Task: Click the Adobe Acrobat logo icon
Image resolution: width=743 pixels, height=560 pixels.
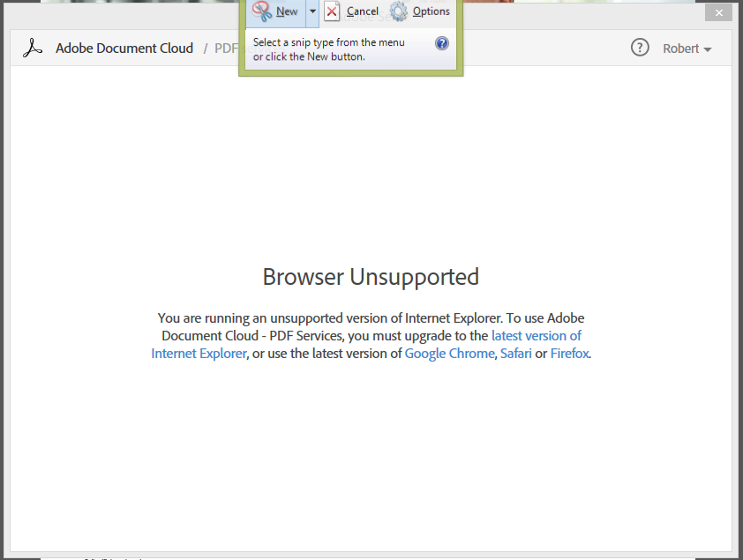Action: pyautogui.click(x=33, y=49)
